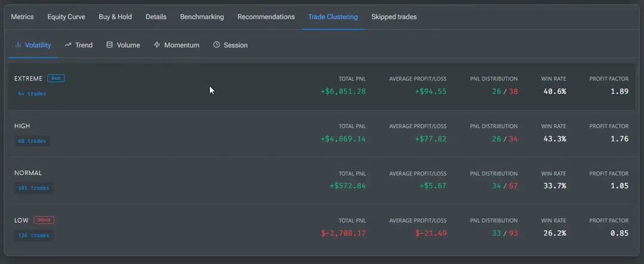The width and height of the screenshot is (644, 264).
Task: Select the LOW cluster label
Action: point(21,220)
